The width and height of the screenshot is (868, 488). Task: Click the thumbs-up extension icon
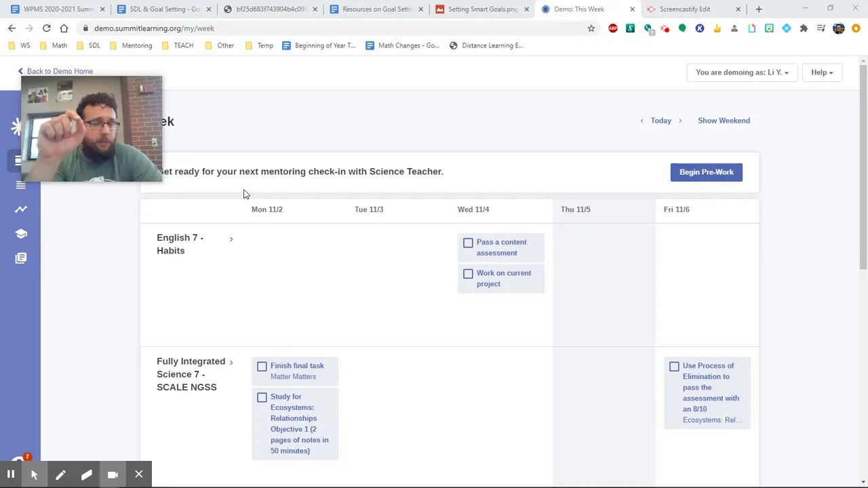coord(717,28)
